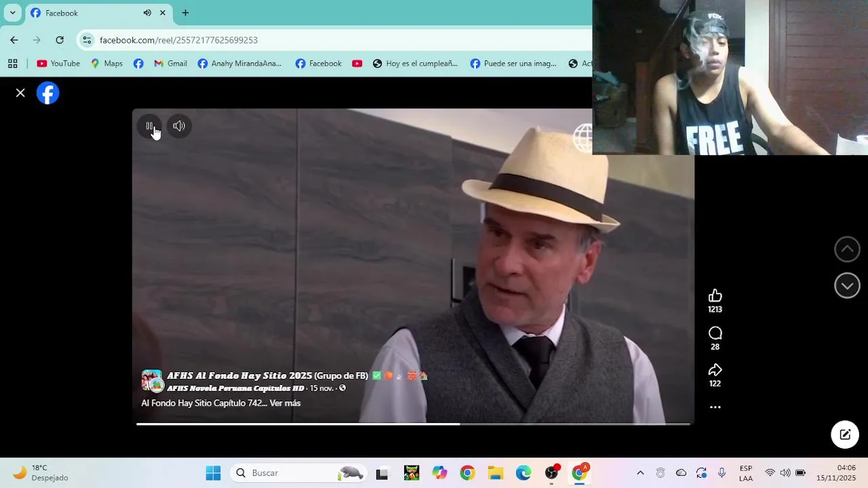Viewport: 868px width, 488px height.
Task: Show hidden system tray icons
Action: tap(640, 473)
